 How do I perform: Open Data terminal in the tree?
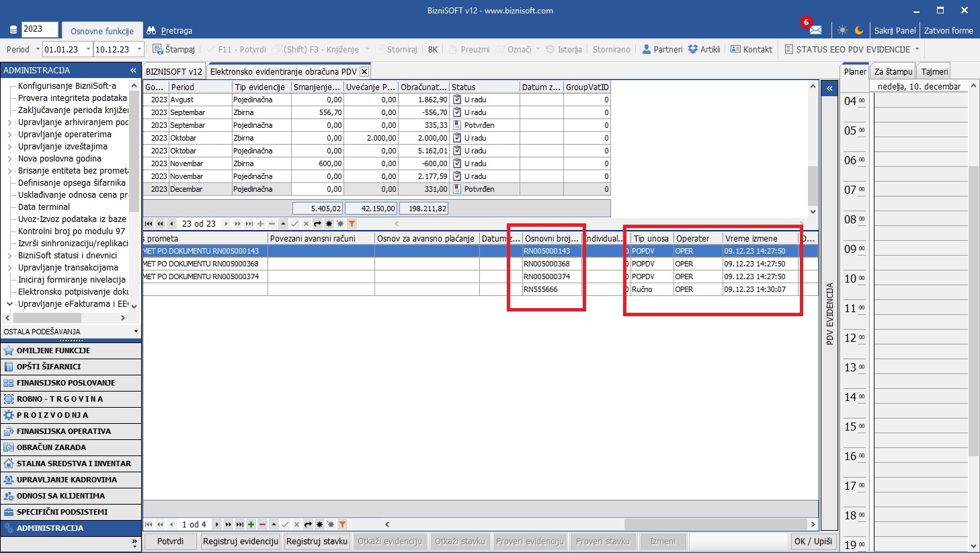point(44,207)
